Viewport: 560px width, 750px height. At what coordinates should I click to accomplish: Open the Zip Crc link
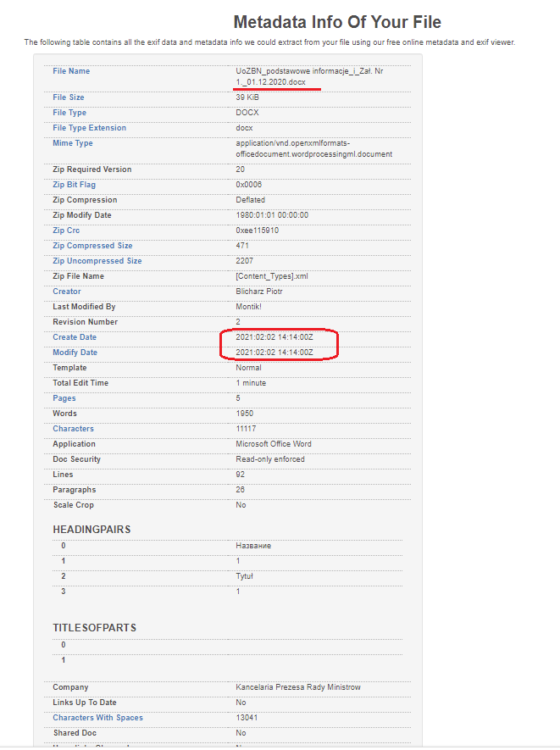67,231
